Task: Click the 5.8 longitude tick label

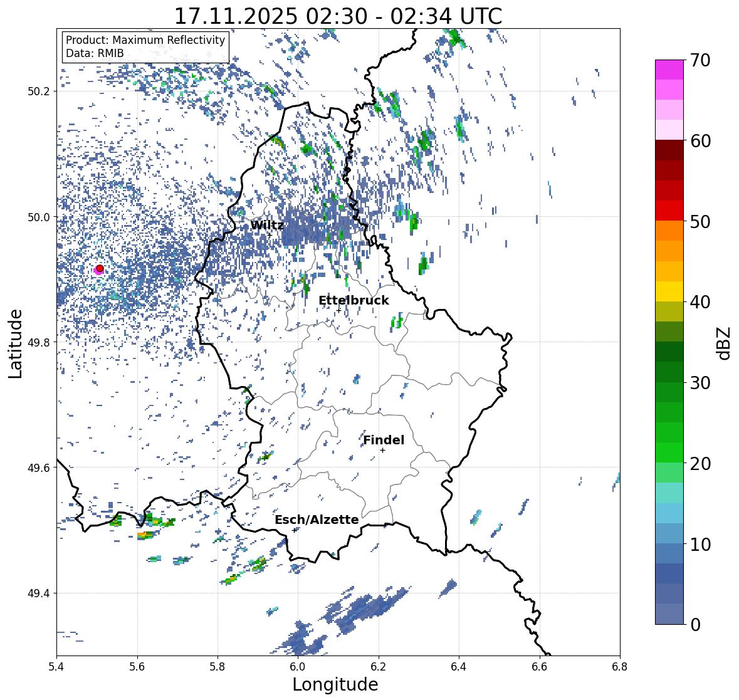Action: pos(218,667)
